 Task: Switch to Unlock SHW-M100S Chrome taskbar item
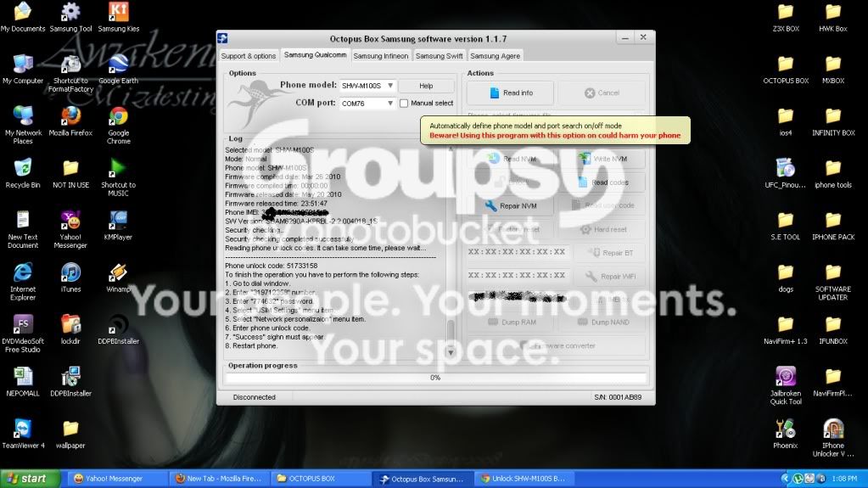tap(524, 479)
